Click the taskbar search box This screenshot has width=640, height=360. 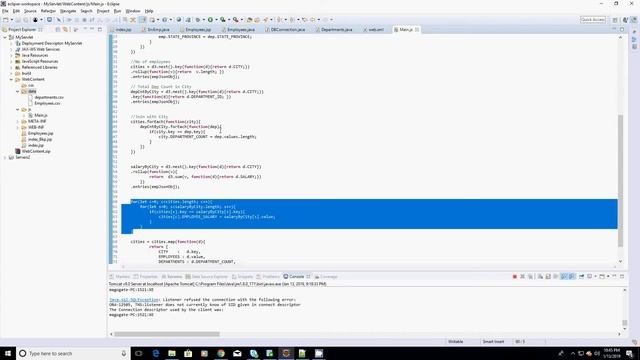coord(73,353)
